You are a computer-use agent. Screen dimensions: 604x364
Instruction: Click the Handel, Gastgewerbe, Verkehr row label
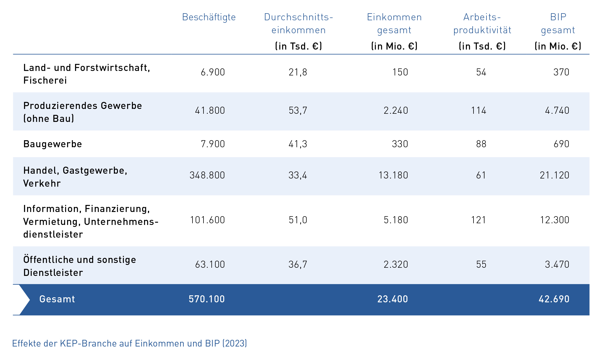[75, 177]
